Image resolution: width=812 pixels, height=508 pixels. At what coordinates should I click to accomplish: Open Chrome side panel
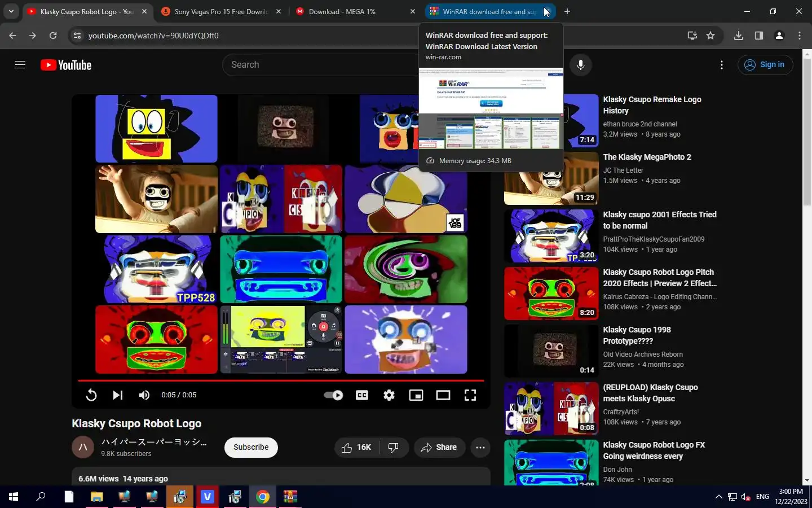759,36
